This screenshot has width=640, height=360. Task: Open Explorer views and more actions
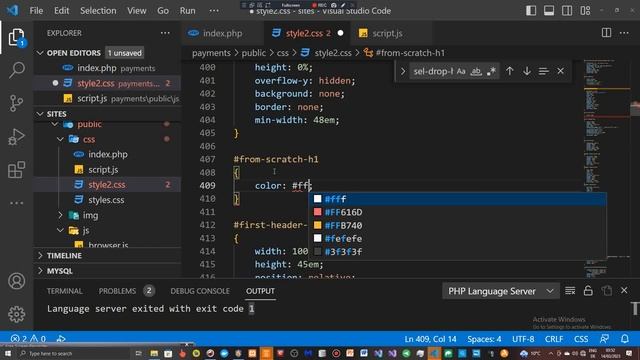tap(165, 33)
